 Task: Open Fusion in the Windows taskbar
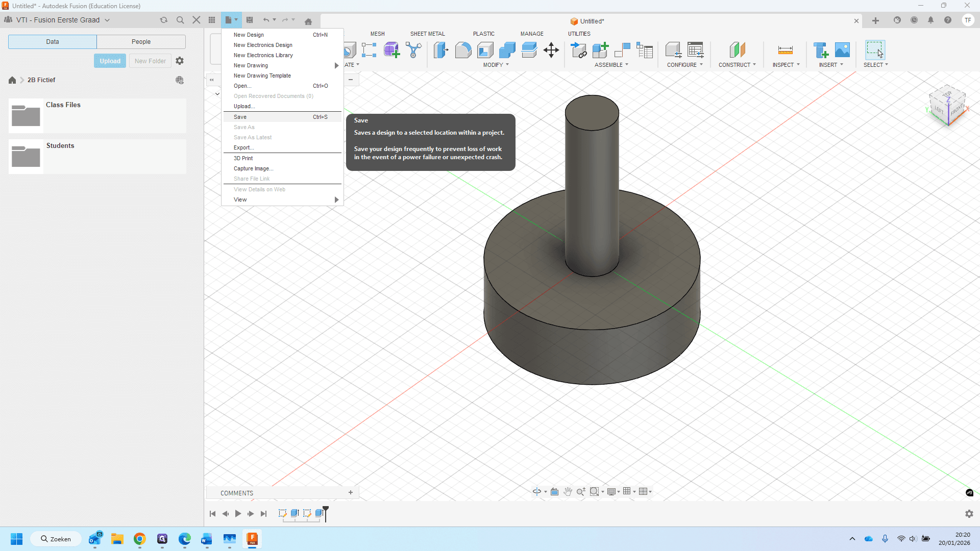pyautogui.click(x=252, y=539)
